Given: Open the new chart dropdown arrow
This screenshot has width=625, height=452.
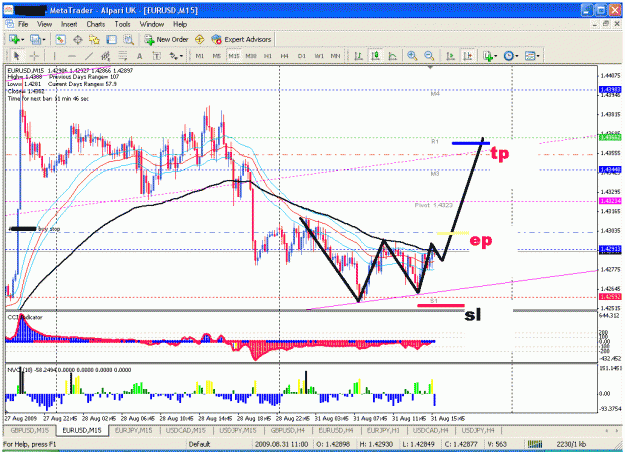Looking at the screenshot, I should (23, 39).
